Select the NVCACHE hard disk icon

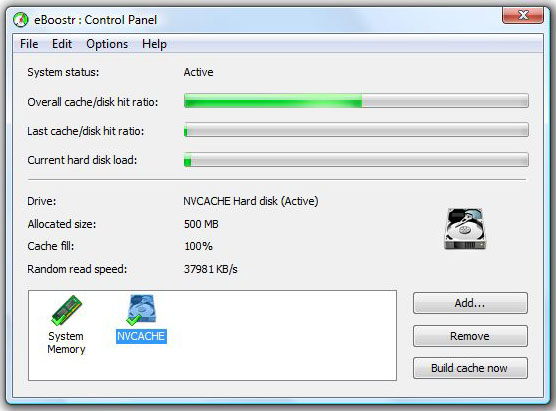coord(141,310)
